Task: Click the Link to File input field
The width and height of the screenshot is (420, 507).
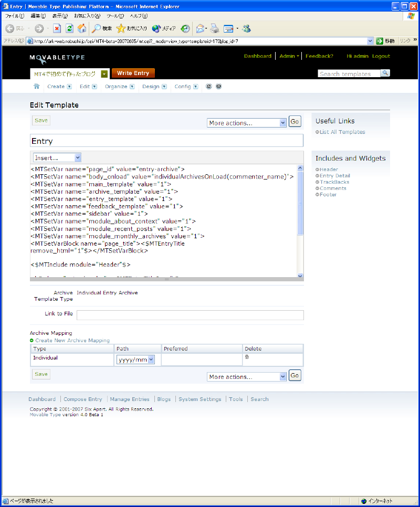Action: click(190, 315)
